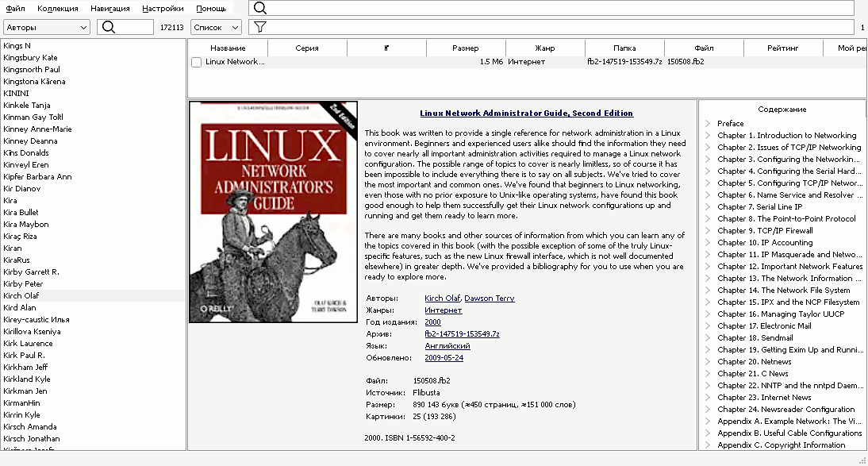Tick the Linux Network book checkbox
The height and width of the screenshot is (466, 868).
pyautogui.click(x=196, y=62)
